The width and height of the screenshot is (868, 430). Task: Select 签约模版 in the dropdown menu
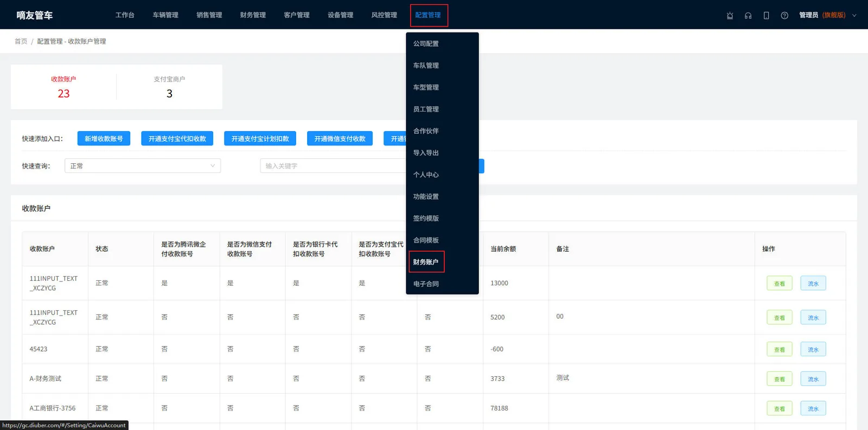click(x=442, y=219)
